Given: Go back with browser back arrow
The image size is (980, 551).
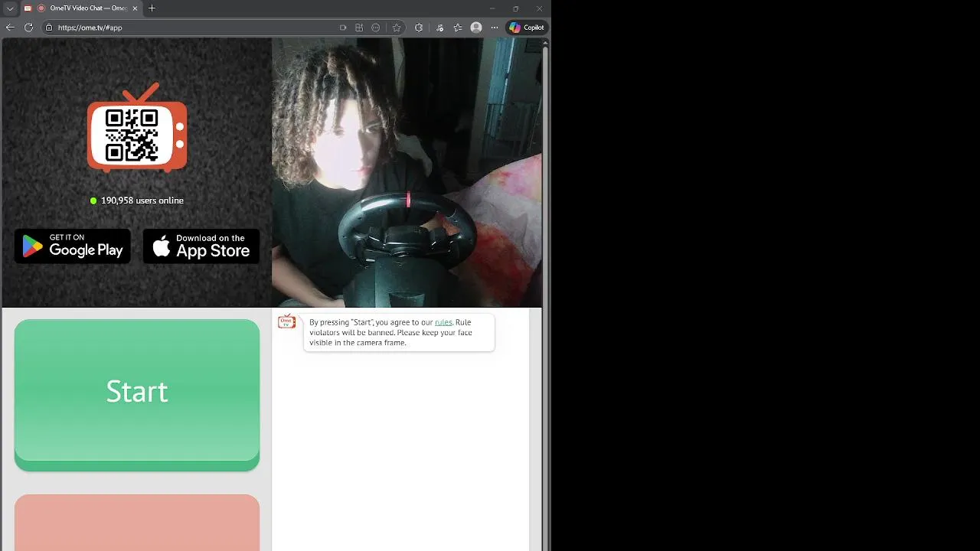Looking at the screenshot, I should [x=10, y=28].
